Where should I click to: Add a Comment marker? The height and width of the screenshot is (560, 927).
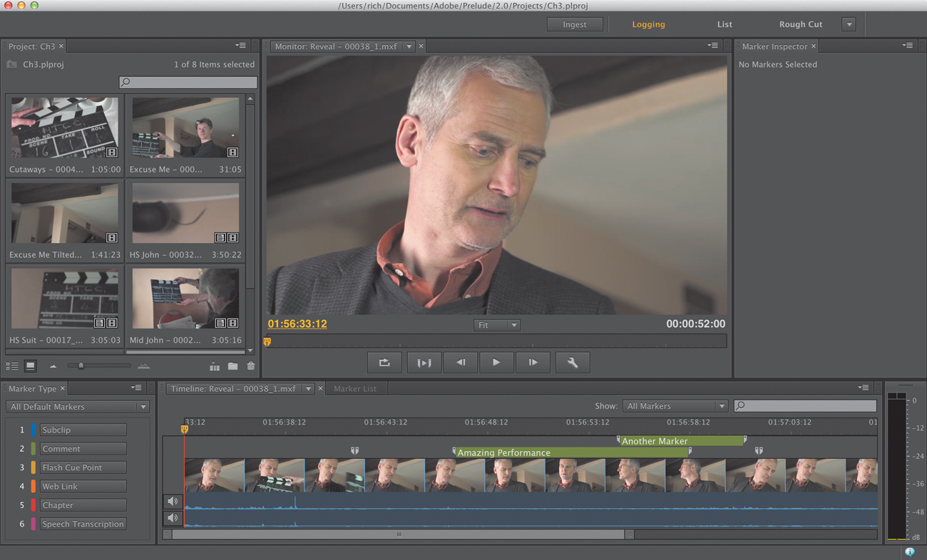coord(83,449)
